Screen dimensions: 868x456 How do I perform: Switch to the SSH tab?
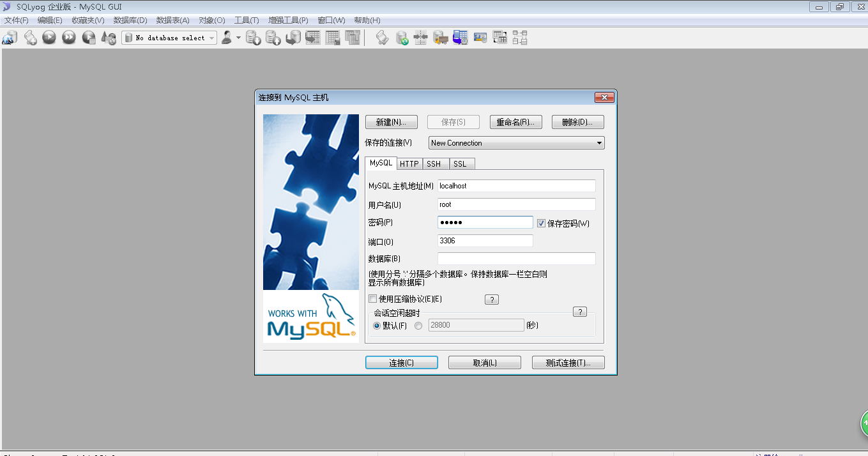pyautogui.click(x=435, y=163)
